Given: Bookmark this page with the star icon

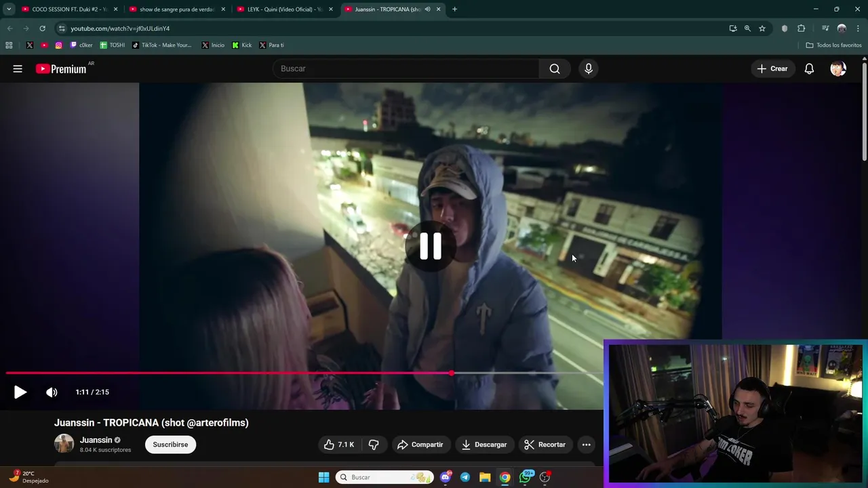Looking at the screenshot, I should point(762,28).
